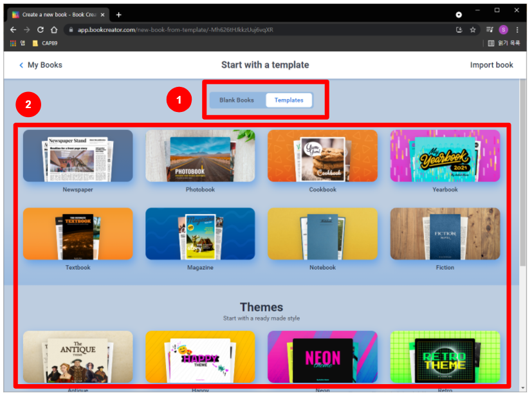The image size is (532, 397).
Task: Go back to My Books
Action: (41, 65)
